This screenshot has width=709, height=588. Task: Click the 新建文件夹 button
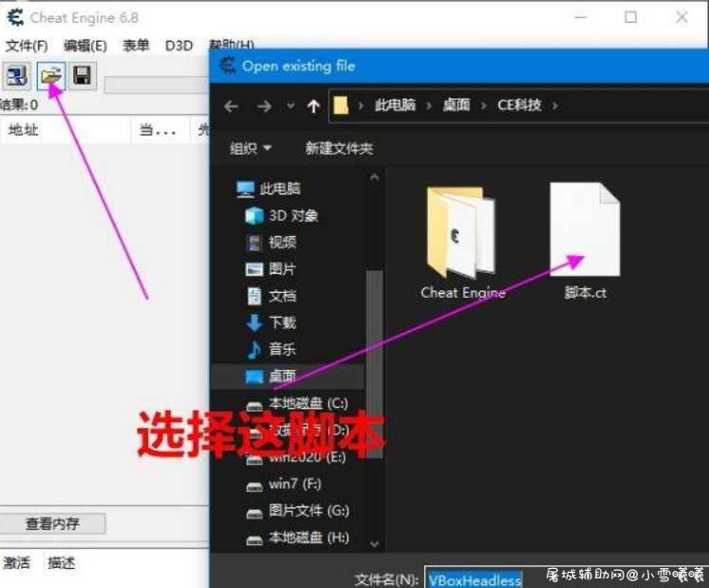tap(339, 148)
